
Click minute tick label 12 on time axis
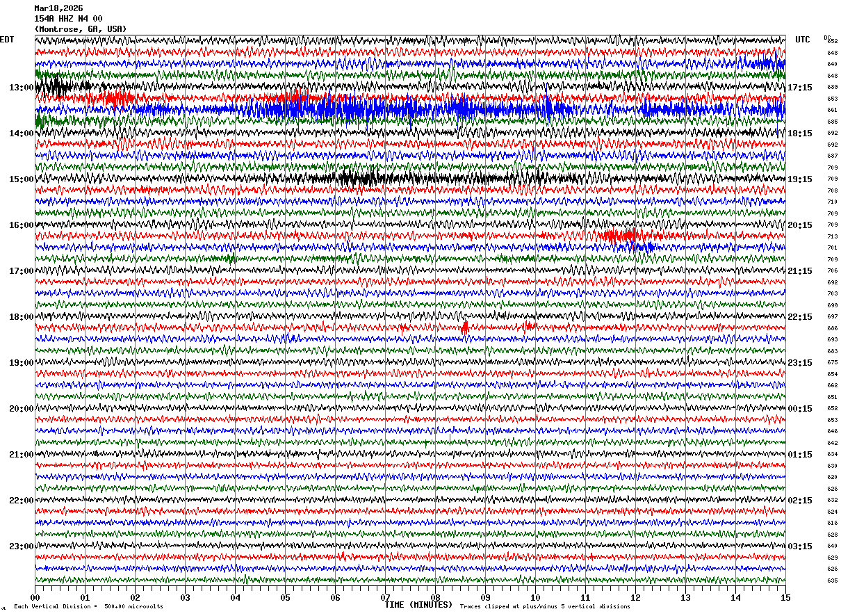click(x=635, y=597)
